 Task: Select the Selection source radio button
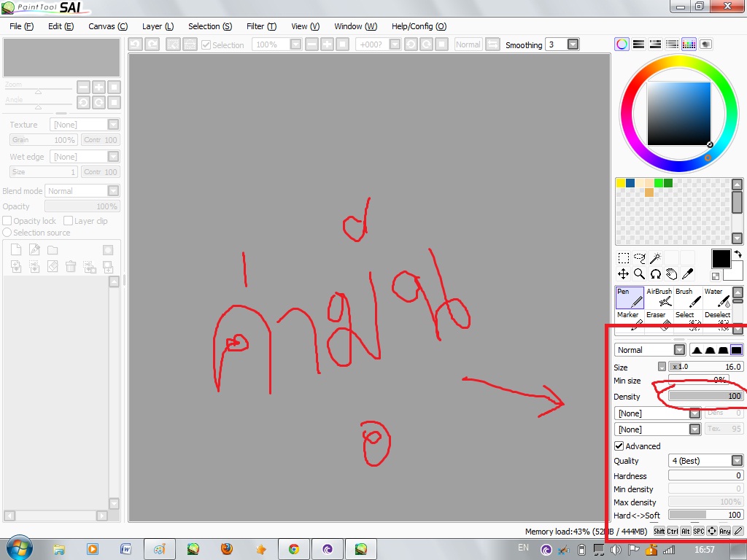pyautogui.click(x=7, y=233)
